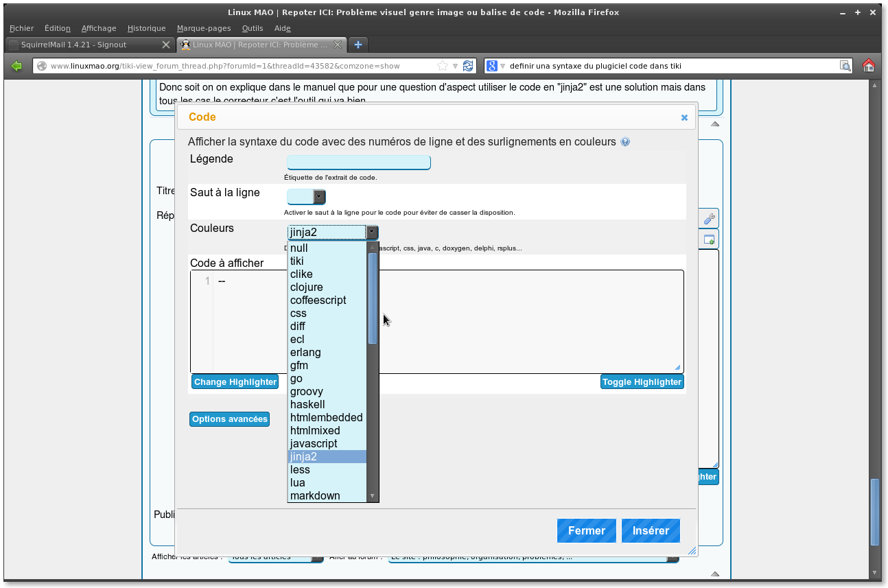The width and height of the screenshot is (888, 588).
Task: Click the wrench icon behind the dialog
Action: pyautogui.click(x=710, y=218)
